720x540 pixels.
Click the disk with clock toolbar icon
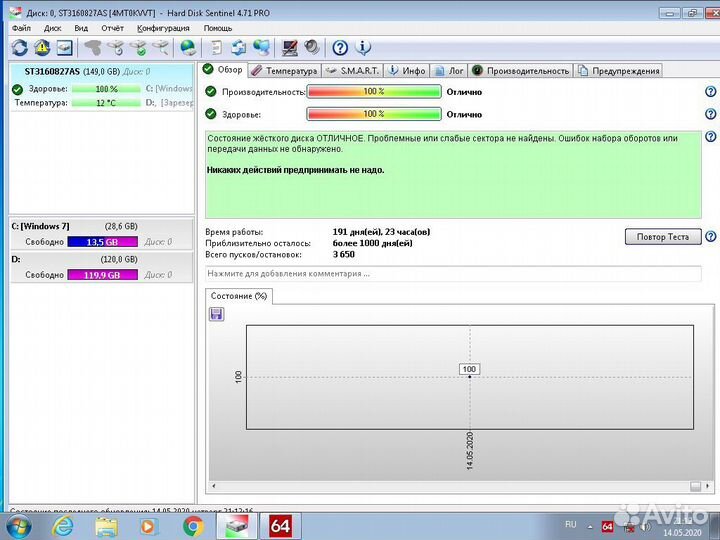tap(117, 47)
